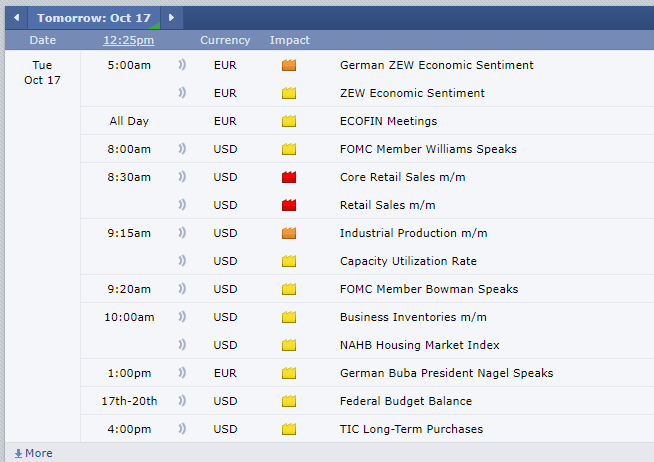Open FOMC Member Williams Speaks event
654x462 pixels.
[x=428, y=149]
